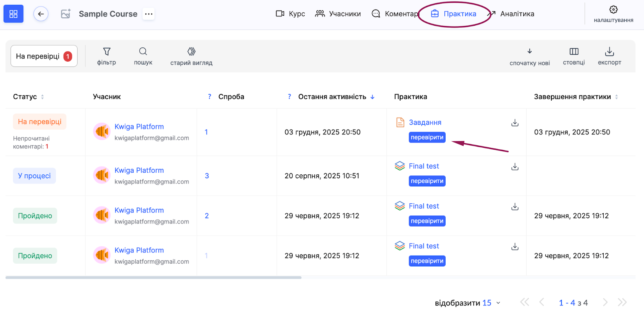Download the Завдання practice file
644x324 pixels.
[x=515, y=123]
